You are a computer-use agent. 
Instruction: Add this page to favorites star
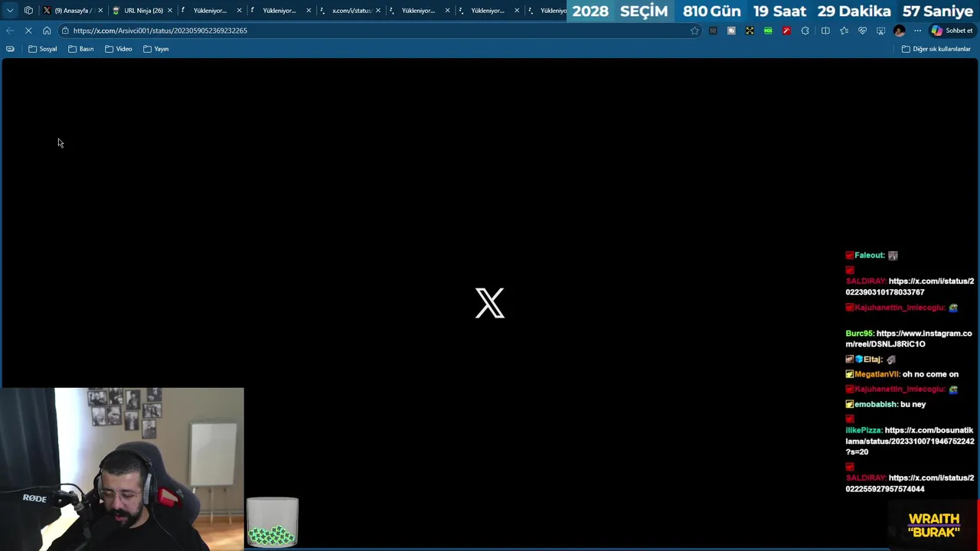point(694,31)
